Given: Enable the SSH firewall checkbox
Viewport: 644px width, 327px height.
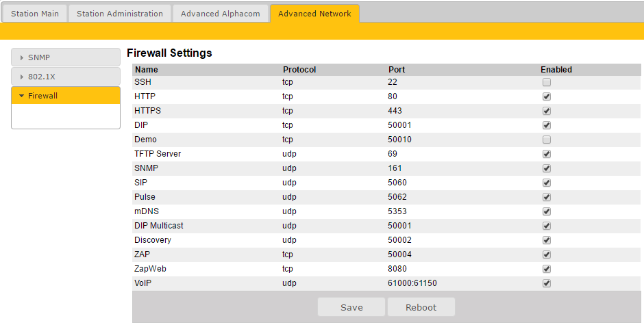Looking at the screenshot, I should [547, 82].
